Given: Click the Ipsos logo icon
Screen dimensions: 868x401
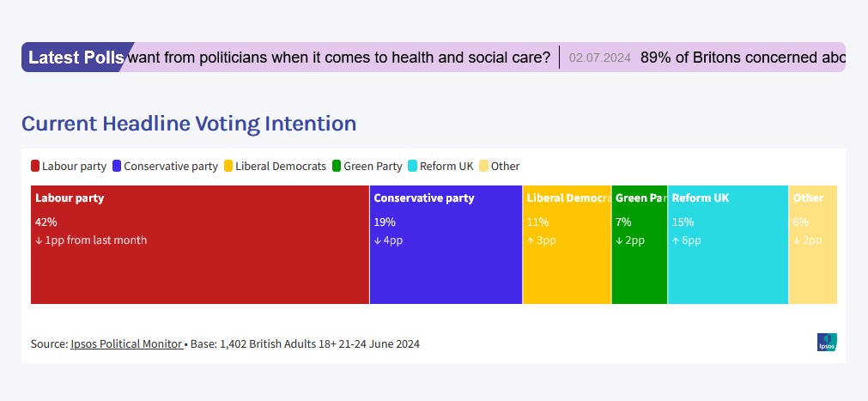Looking at the screenshot, I should [827, 343].
